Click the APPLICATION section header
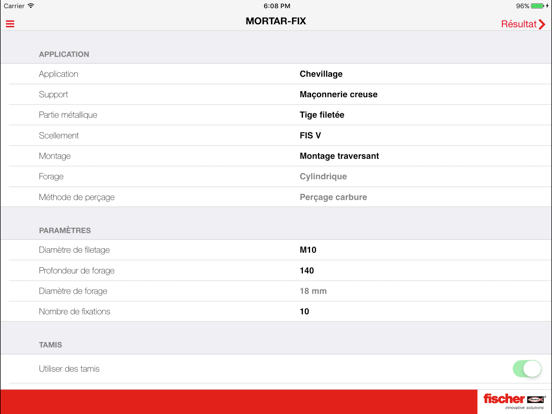Viewport: 552px width, 414px height. coord(64,55)
